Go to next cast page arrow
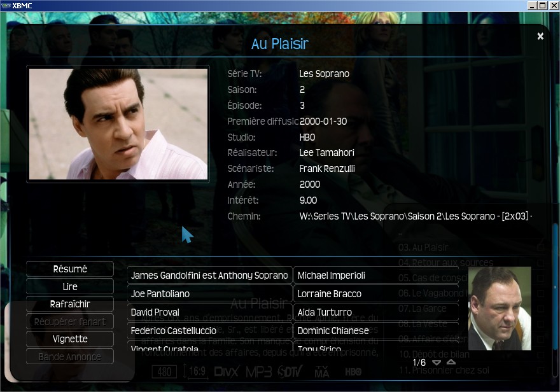This screenshot has width=560, height=392. click(437, 362)
